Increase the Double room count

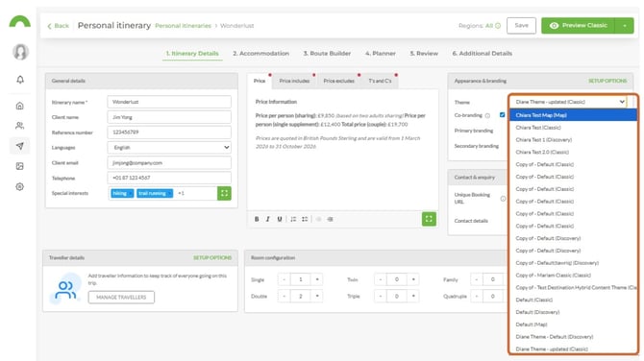click(317, 296)
